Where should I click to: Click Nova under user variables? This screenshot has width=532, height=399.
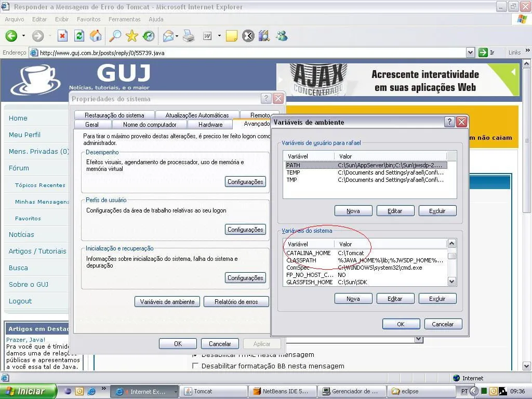353,211
